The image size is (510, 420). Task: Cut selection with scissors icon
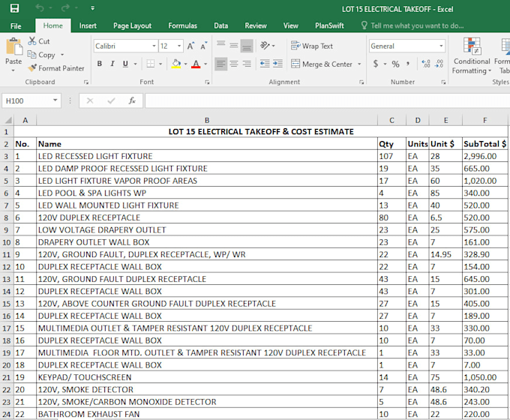pos(39,41)
